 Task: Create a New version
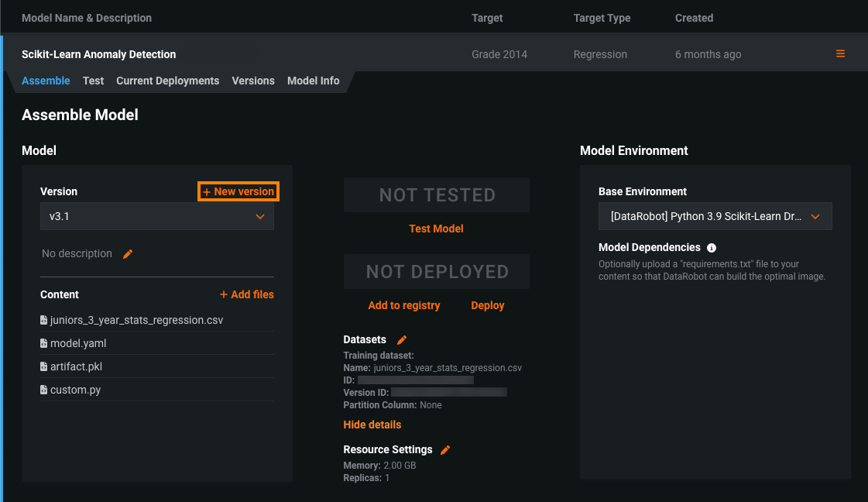click(x=238, y=191)
